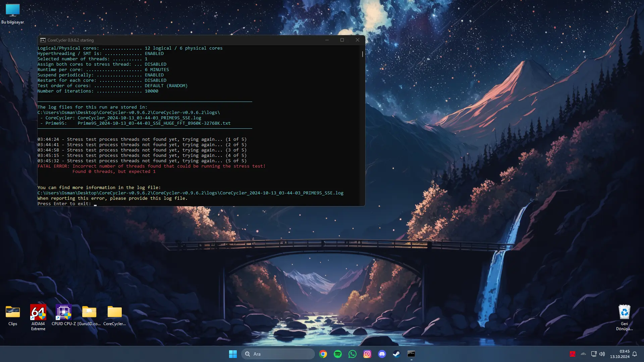Click the "Test order of cores" line

113,86
